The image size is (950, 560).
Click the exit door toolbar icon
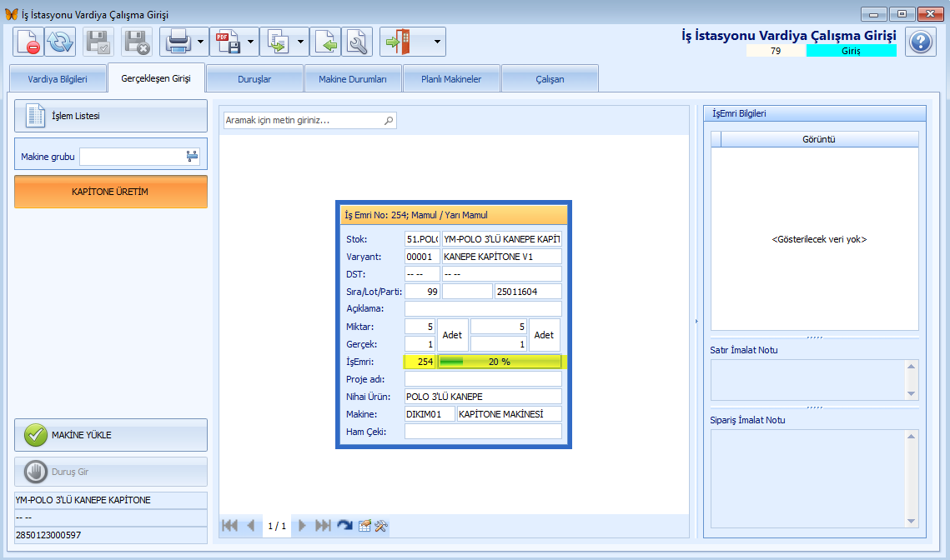(x=398, y=42)
